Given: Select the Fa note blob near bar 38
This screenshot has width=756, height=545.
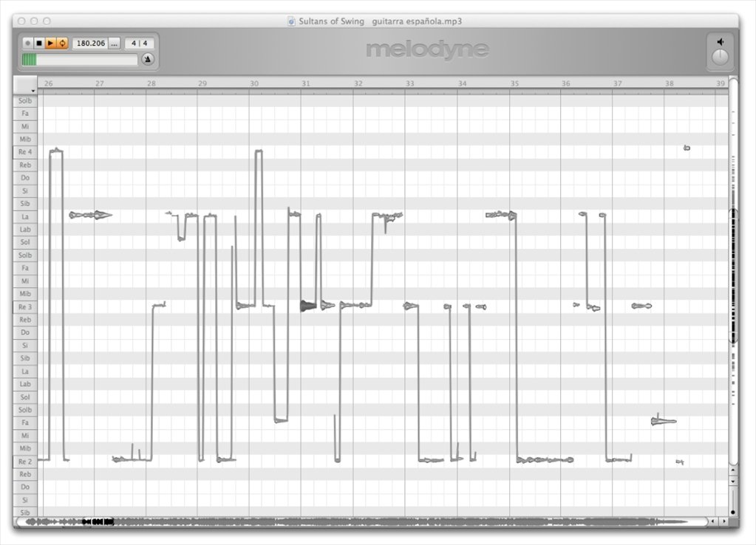Looking at the screenshot, I should pos(664,421).
